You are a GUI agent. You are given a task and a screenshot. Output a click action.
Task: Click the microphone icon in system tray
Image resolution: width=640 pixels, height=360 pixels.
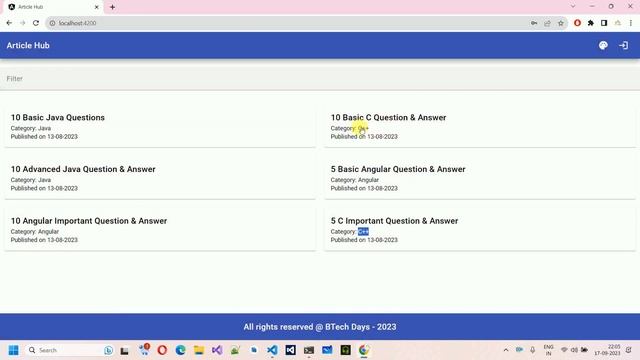(x=533, y=350)
